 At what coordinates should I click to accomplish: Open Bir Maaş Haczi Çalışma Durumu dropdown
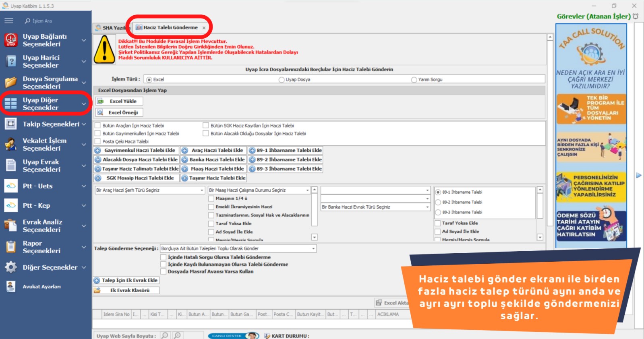259,190
